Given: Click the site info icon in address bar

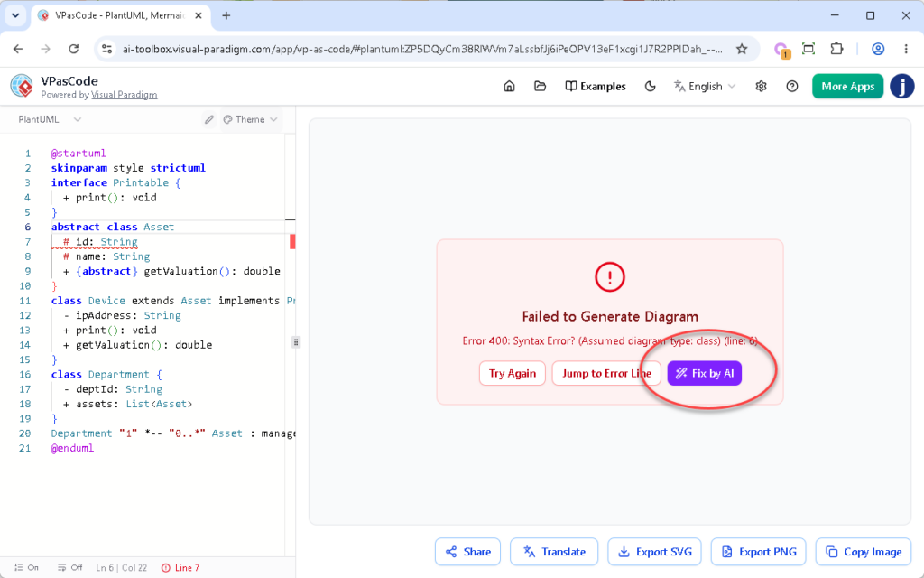Looking at the screenshot, I should tap(106, 49).
